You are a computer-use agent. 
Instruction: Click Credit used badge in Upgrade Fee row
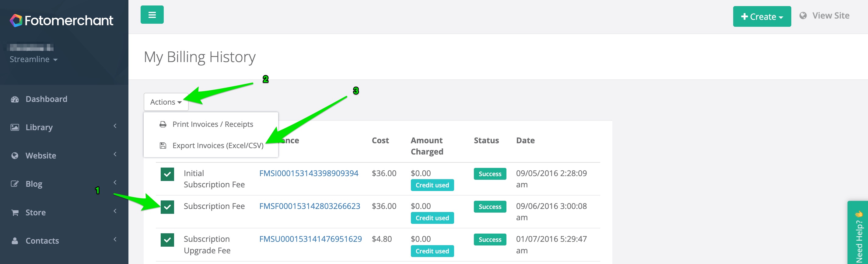click(x=432, y=251)
